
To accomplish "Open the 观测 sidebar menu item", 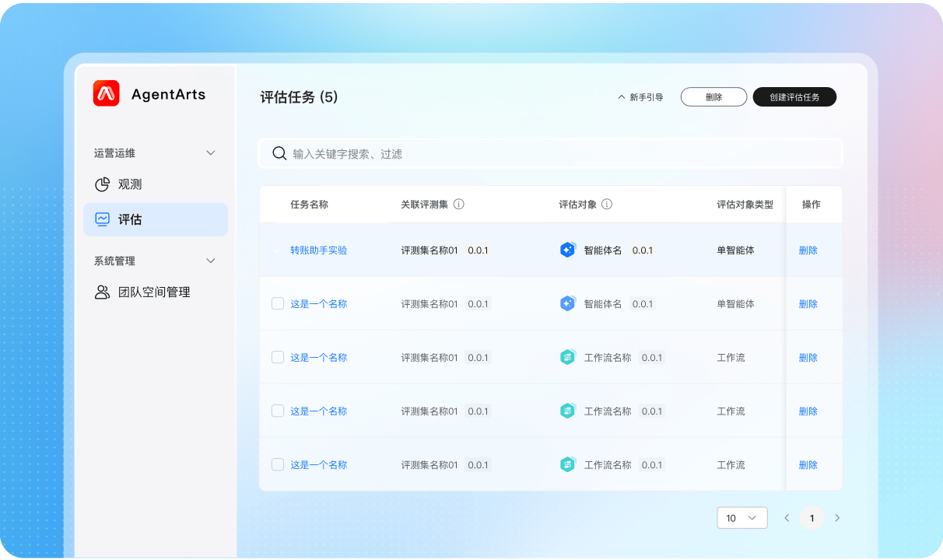I will click(x=130, y=184).
